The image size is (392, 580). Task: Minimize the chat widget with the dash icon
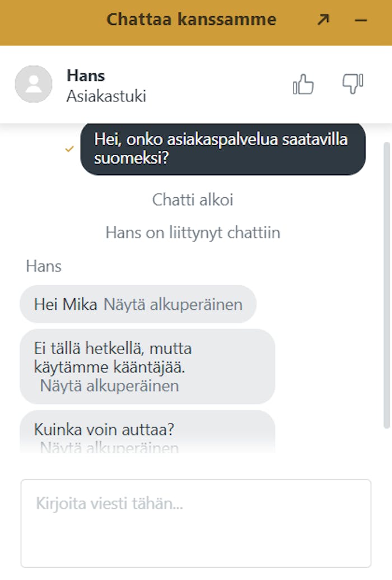point(361,20)
